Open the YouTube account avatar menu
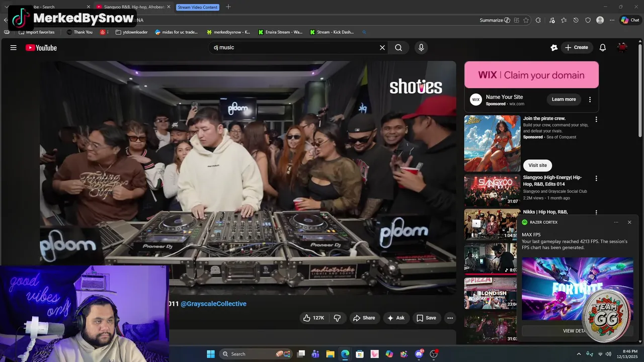Viewport: 644px width, 362px height. click(622, 48)
